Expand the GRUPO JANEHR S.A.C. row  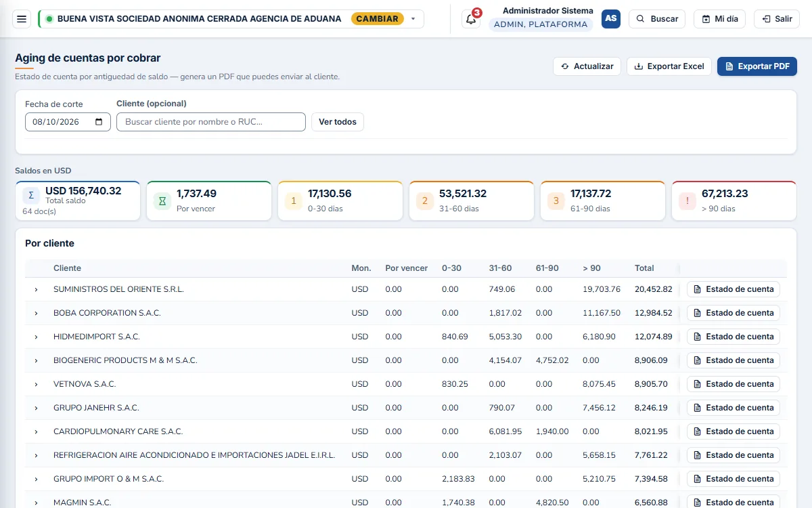pos(36,408)
